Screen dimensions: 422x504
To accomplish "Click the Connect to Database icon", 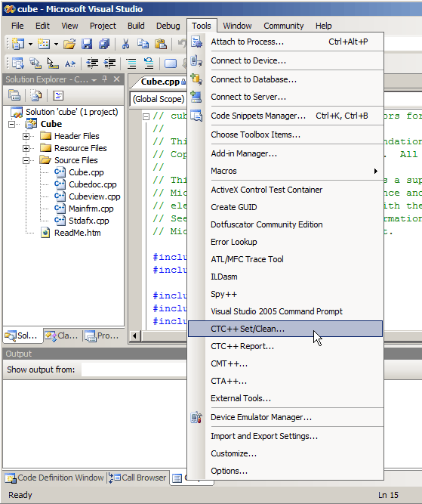I will coord(196,79).
